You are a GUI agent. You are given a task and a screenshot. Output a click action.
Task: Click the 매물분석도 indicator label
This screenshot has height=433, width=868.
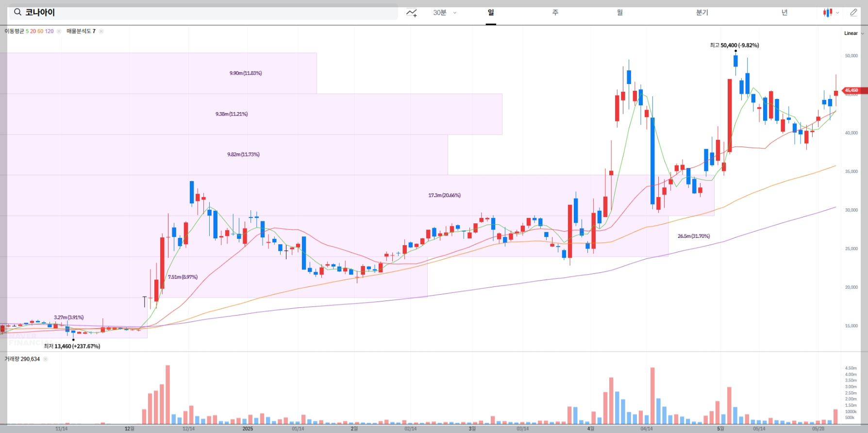click(81, 31)
